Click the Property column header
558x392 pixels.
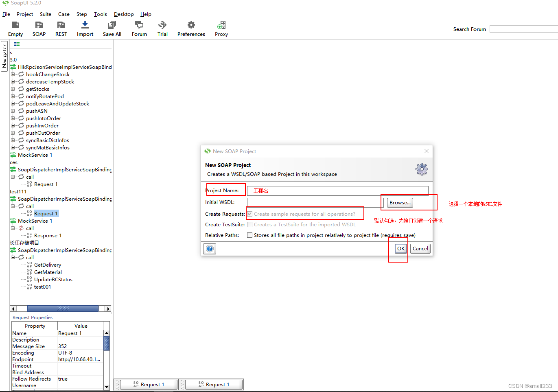[35, 326]
